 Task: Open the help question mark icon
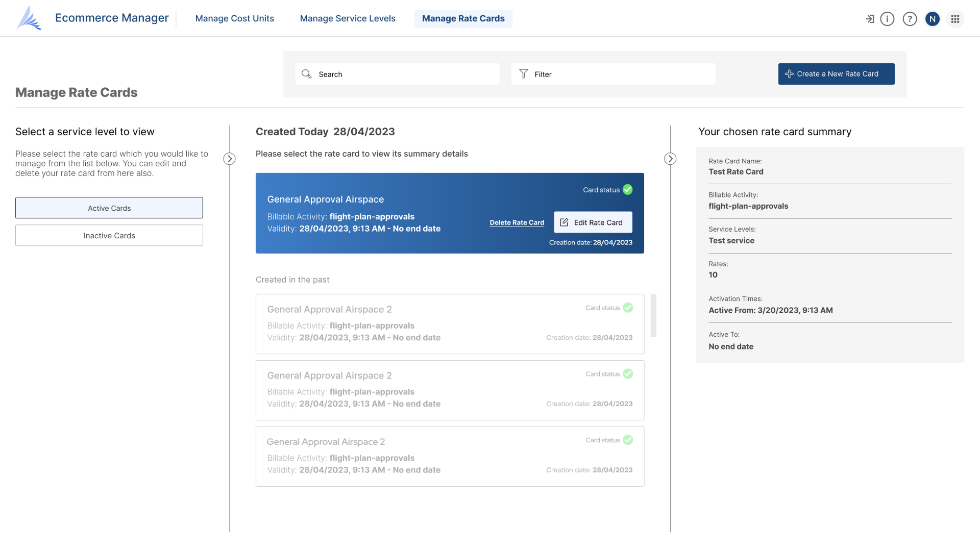tap(910, 19)
